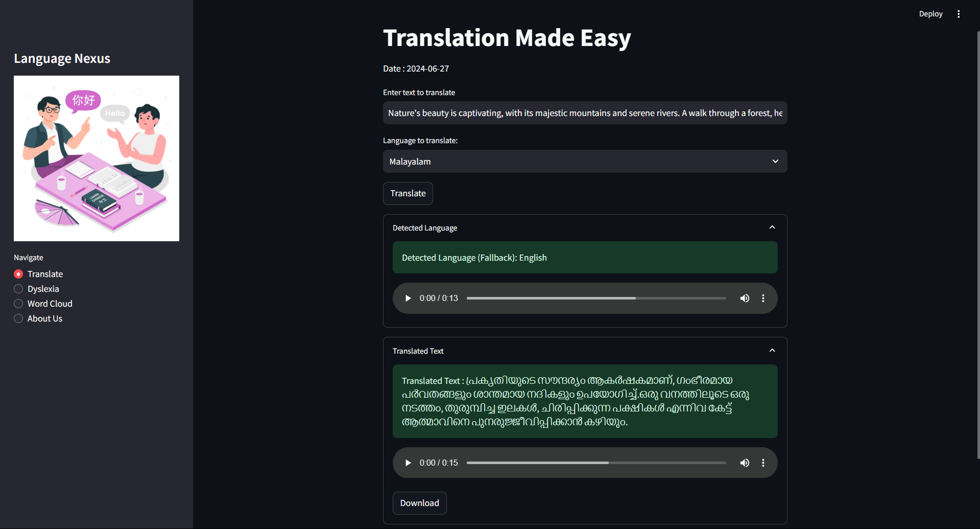Viewport: 980px width, 529px height.
Task: Click the Detected Language (Fallback): English message
Action: point(585,258)
